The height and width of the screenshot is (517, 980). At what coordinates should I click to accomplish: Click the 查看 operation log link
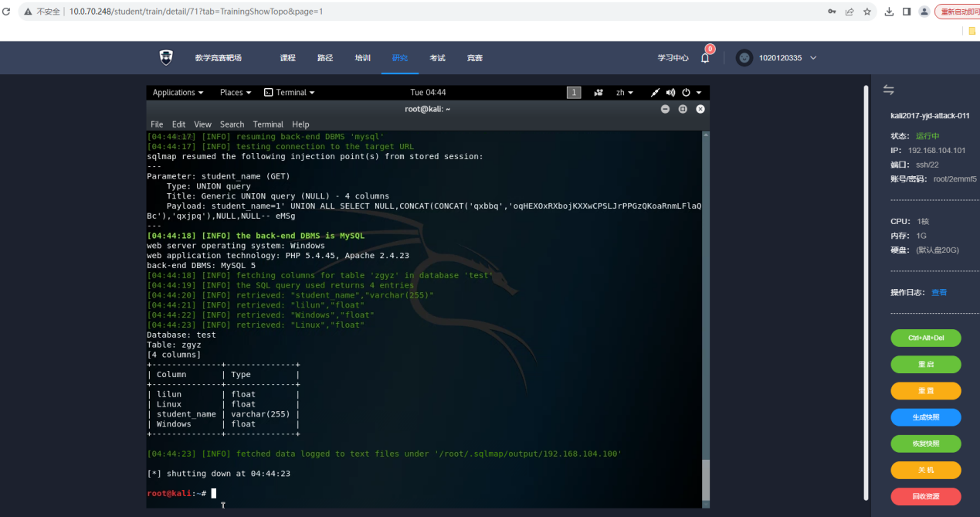pos(939,292)
